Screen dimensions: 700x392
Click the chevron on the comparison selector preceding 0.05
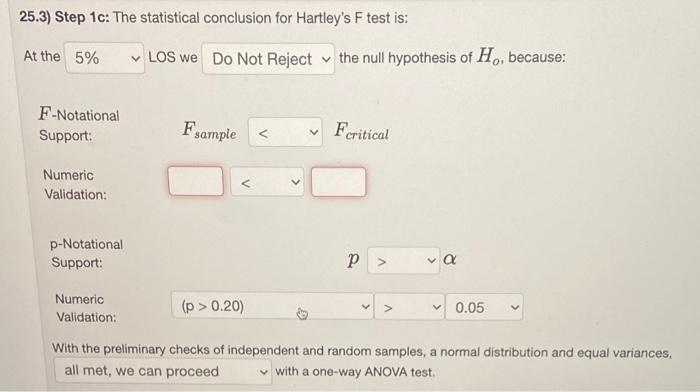coord(437,307)
